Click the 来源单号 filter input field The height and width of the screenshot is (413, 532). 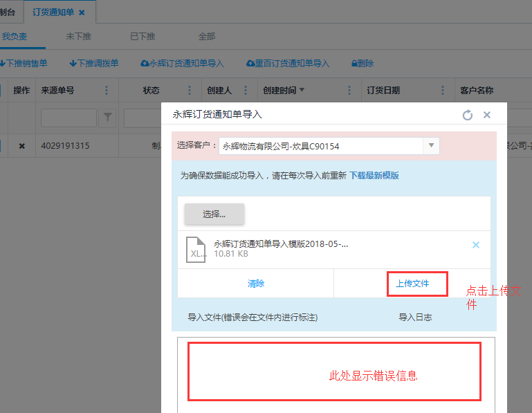[x=68, y=118]
